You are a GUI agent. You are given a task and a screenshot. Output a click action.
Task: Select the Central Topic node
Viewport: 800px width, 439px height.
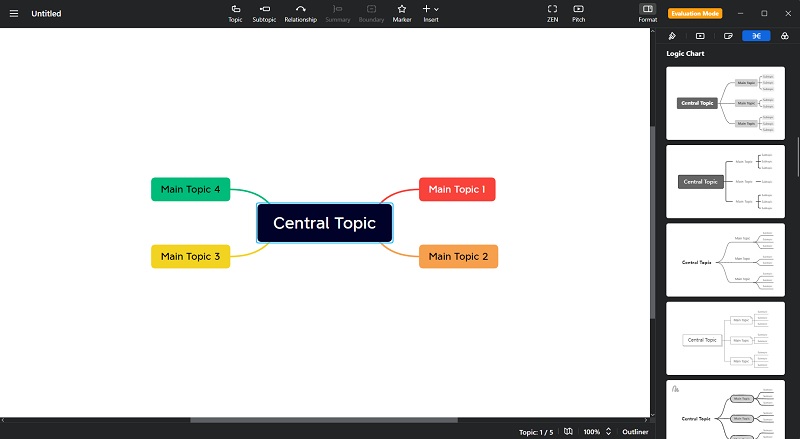point(324,223)
